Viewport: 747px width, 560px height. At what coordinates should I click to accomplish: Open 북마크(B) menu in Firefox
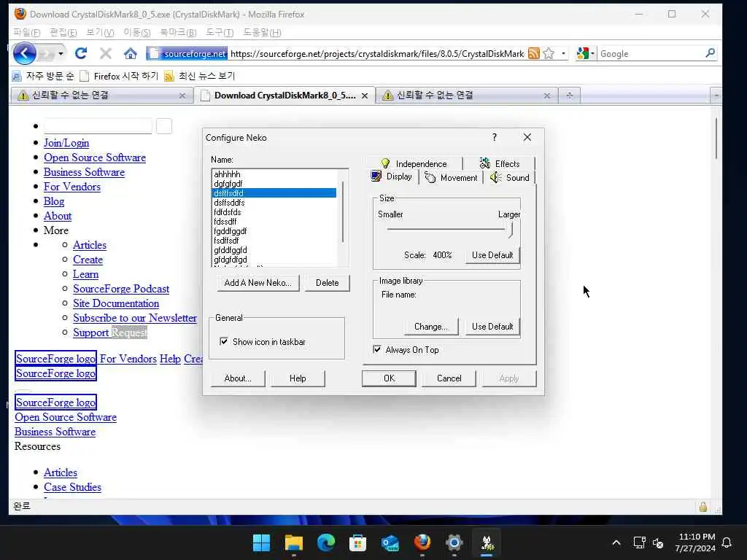pyautogui.click(x=178, y=32)
